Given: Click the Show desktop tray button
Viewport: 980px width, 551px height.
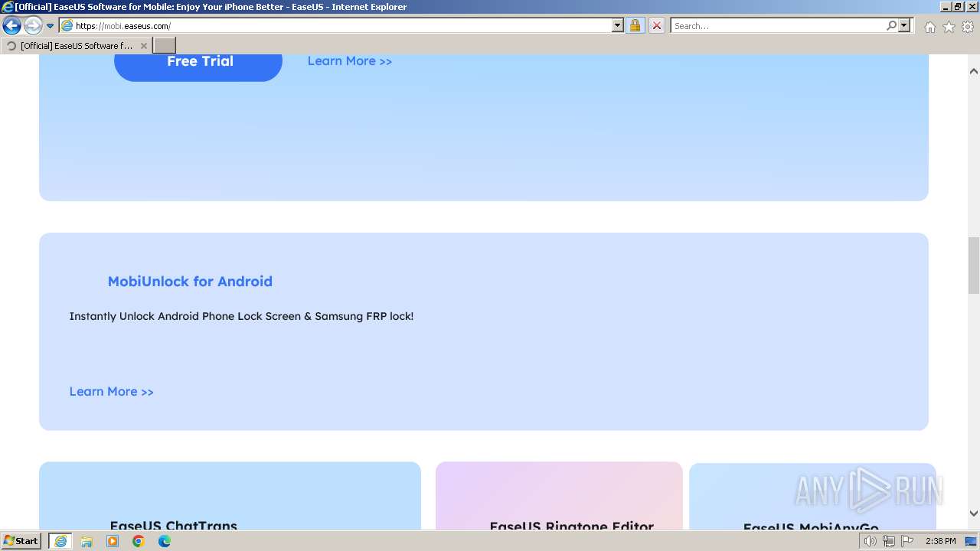Looking at the screenshot, I should (x=972, y=541).
